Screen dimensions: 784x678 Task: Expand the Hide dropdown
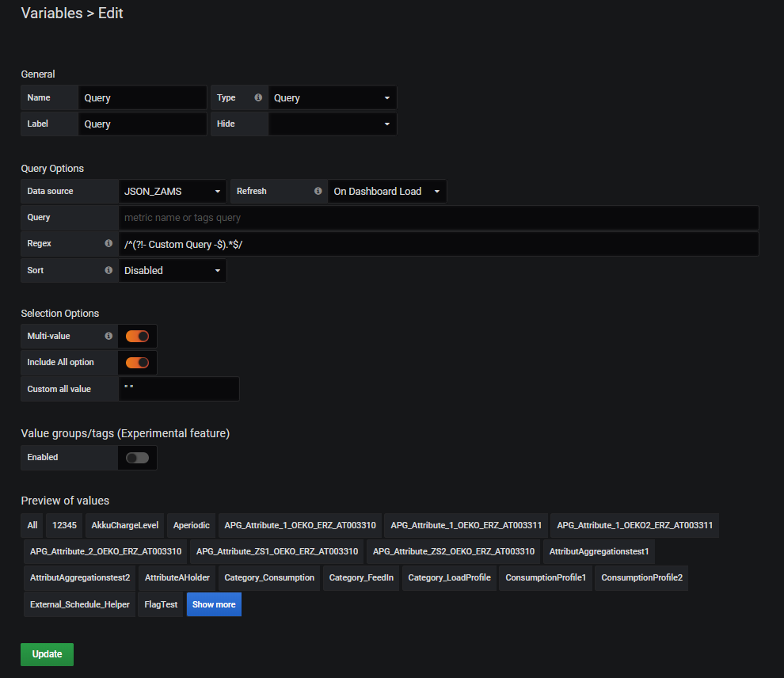(x=332, y=124)
